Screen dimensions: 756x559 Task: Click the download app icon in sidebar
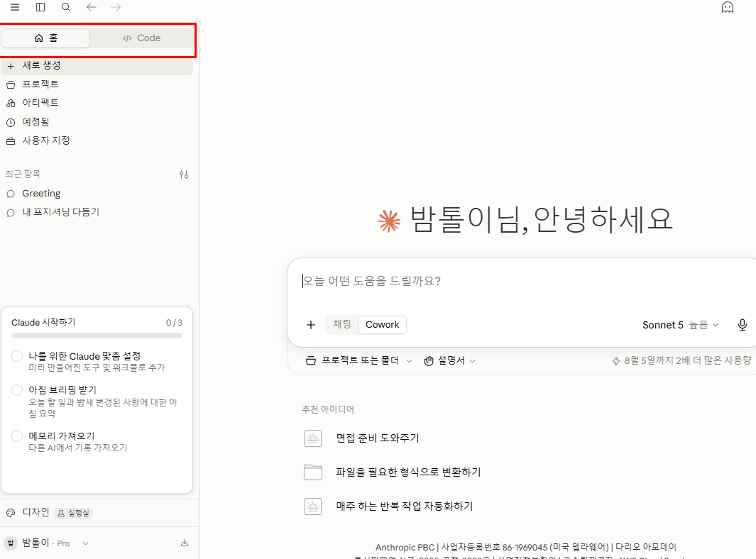[184, 543]
